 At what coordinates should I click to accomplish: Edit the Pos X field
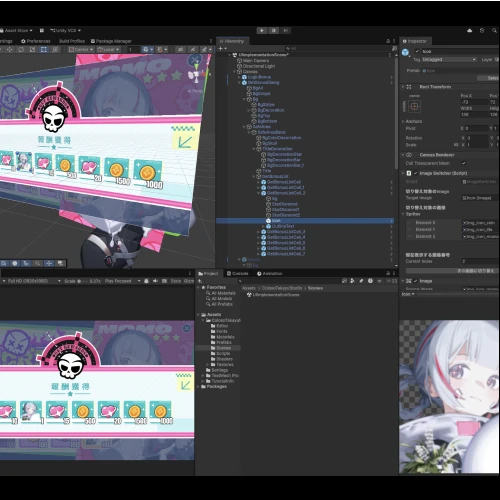(x=475, y=102)
